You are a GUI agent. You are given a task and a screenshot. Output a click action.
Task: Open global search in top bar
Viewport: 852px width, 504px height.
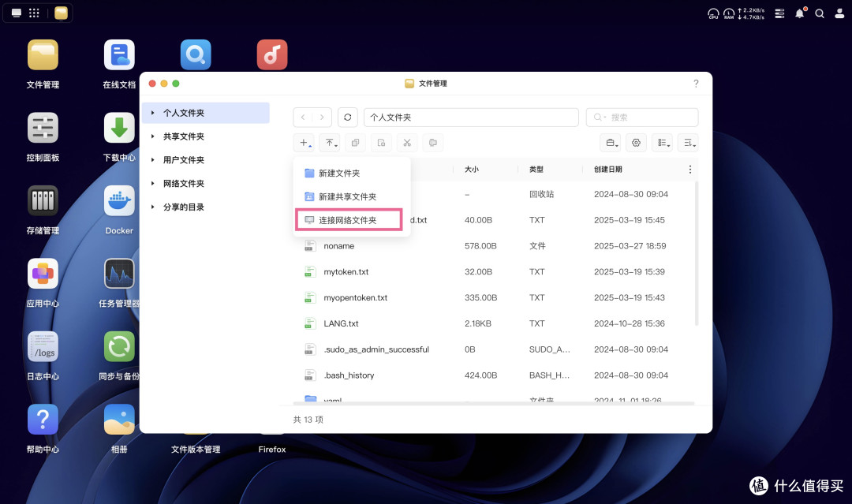[x=820, y=13]
